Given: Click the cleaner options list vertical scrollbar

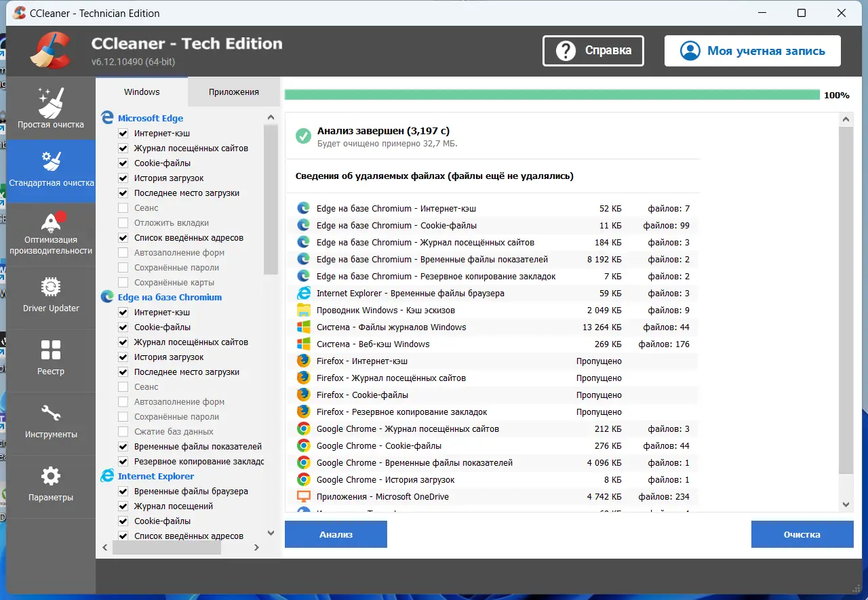Looking at the screenshot, I should 271,200.
